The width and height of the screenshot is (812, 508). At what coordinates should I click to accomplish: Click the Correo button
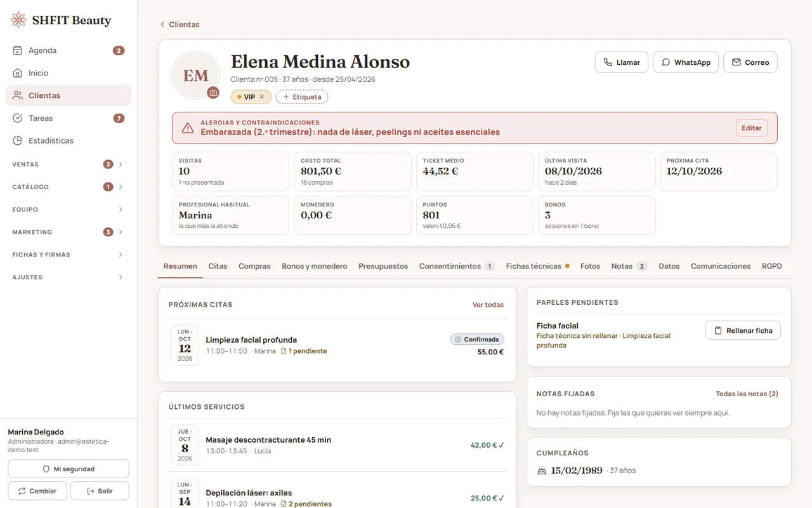pos(750,62)
